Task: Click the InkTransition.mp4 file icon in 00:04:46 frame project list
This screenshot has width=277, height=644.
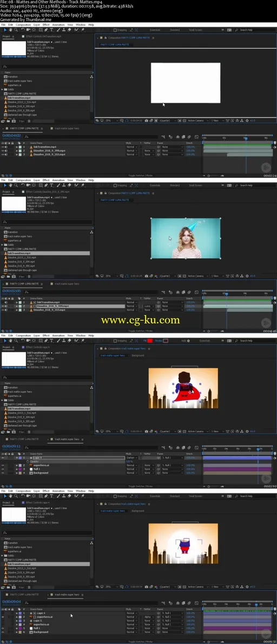Action: coord(6,253)
